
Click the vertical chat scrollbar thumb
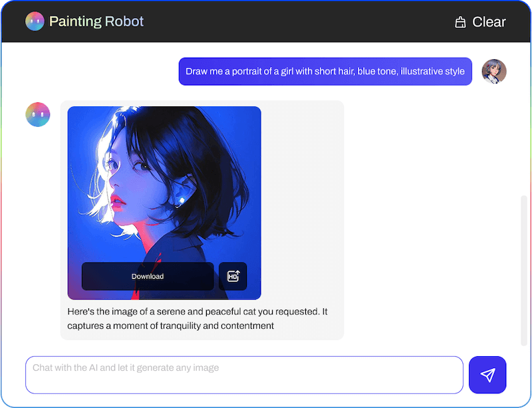point(523,269)
